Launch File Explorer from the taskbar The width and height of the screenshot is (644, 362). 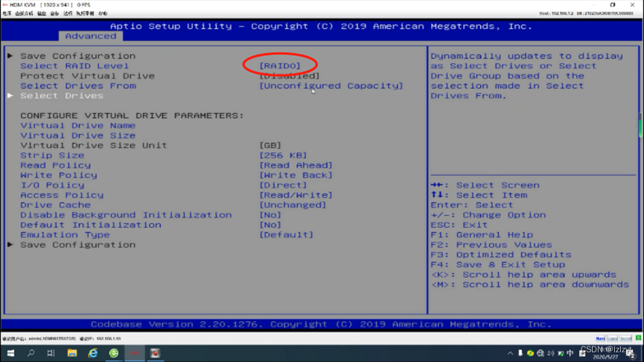(x=72, y=353)
